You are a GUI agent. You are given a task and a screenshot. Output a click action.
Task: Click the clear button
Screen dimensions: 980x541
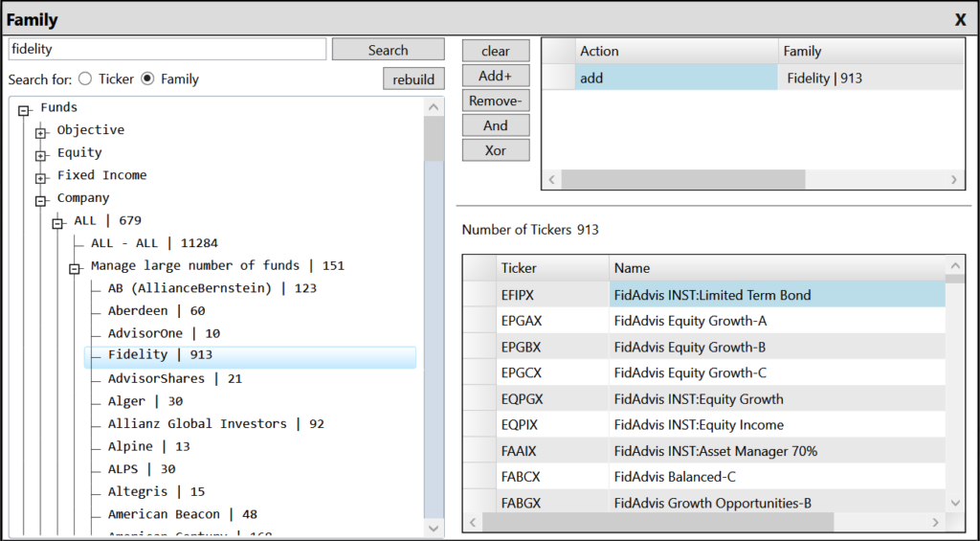[x=495, y=51]
